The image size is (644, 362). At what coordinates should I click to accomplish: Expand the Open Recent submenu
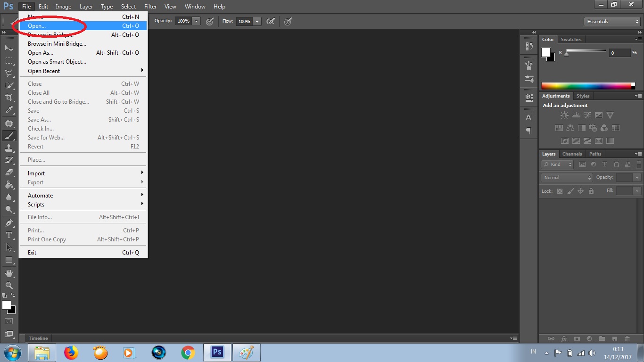tap(83, 71)
